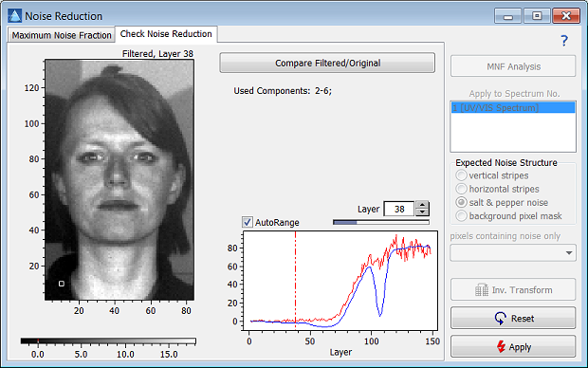Maximize the Noise Reduction window
This screenshot has height=368, width=588.
tap(537, 16)
